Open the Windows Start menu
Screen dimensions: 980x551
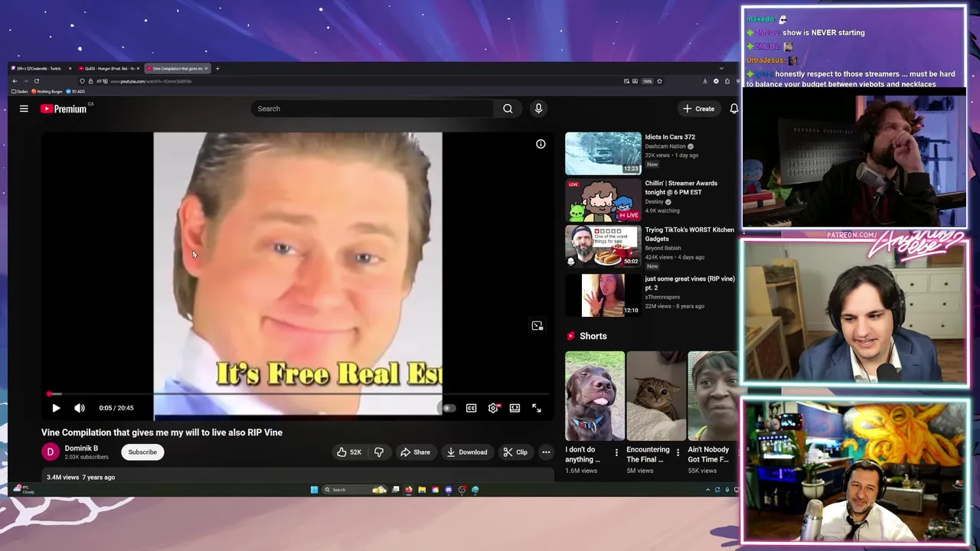(x=314, y=490)
